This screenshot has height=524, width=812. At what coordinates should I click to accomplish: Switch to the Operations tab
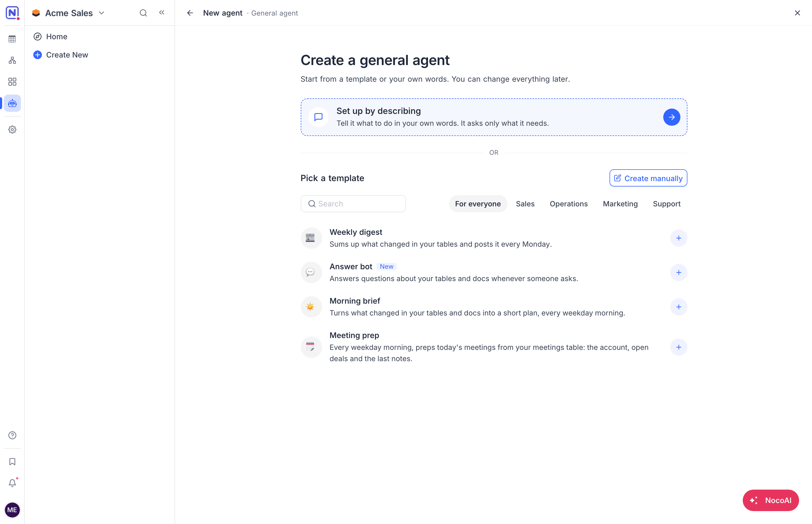tap(568, 204)
